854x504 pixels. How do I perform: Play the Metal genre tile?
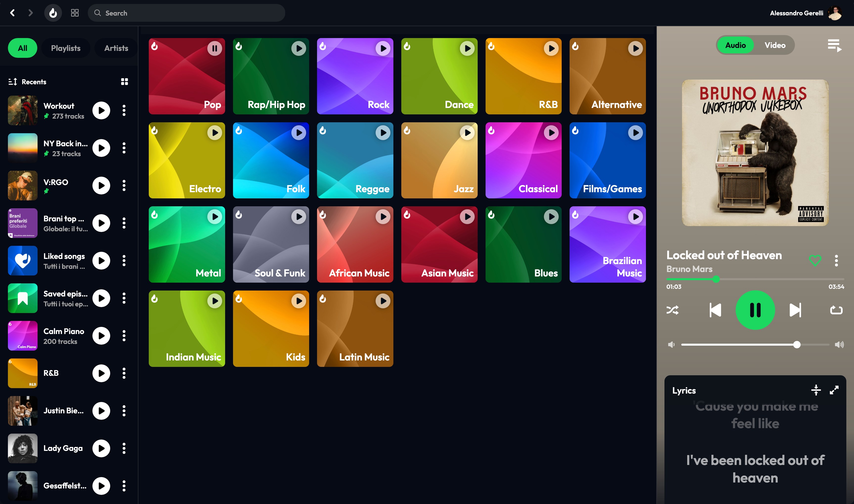coord(215,216)
